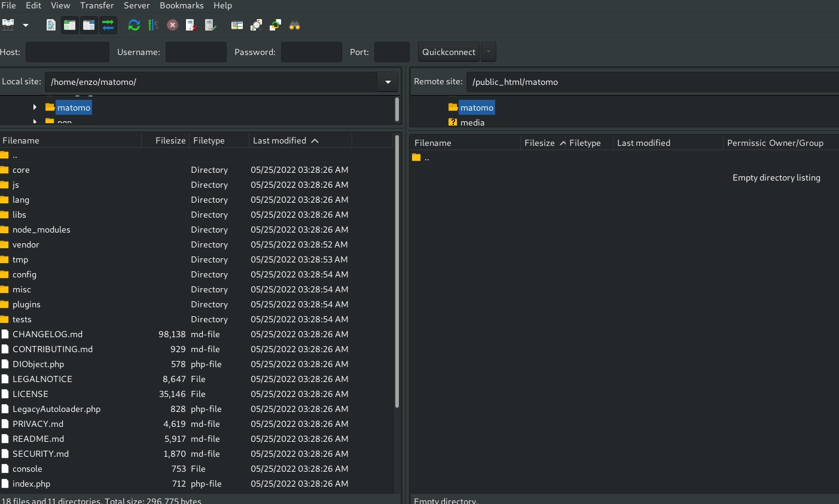The height and width of the screenshot is (504, 839).
Task: Open the Quickconnect history dropdown
Action: pos(489,52)
